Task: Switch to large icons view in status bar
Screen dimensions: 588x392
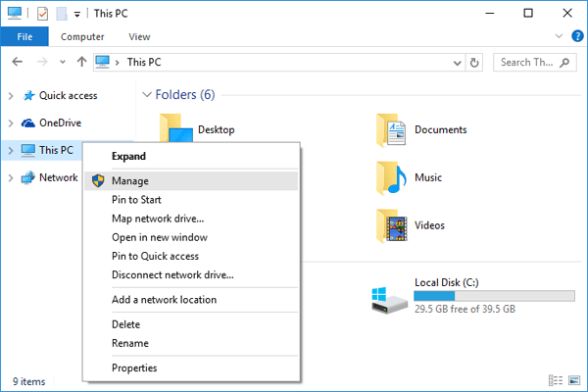Action: 572,380
